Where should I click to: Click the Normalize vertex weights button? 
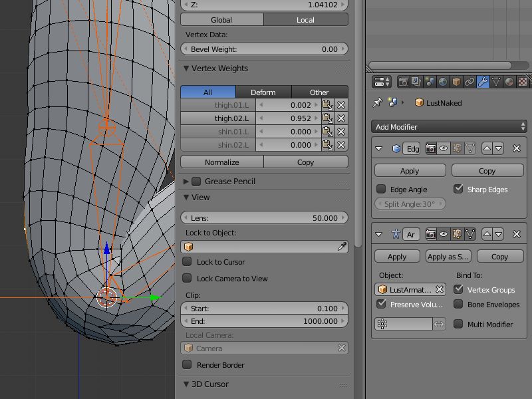click(223, 162)
